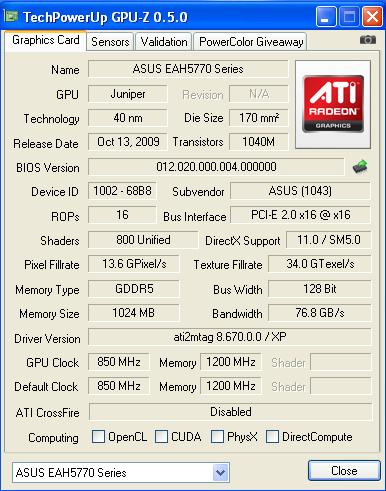Go to the PowerColor Giveaway tab
Screen dimensions: 386x491
[251, 42]
